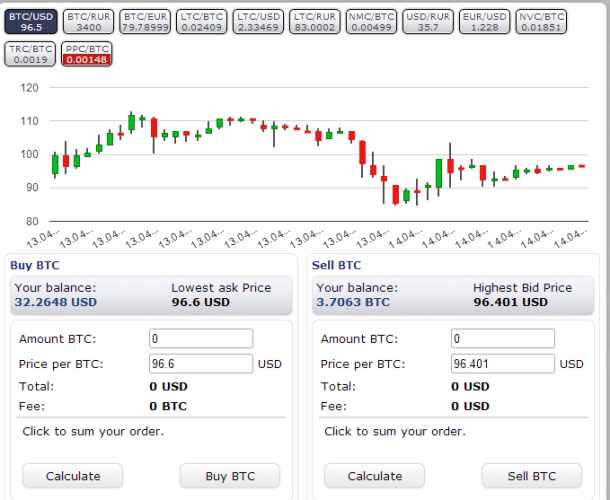Click the Buy BTC panel heading
Screen dimensions: 610x500
[35, 265]
